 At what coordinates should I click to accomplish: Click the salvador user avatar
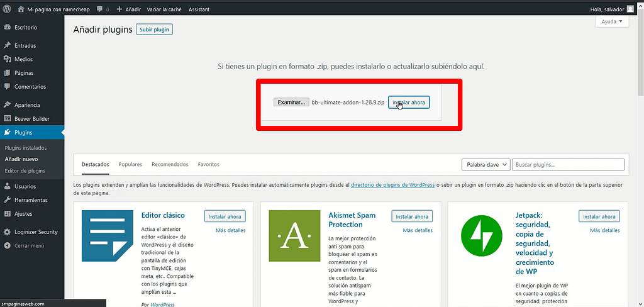pyautogui.click(x=630, y=9)
